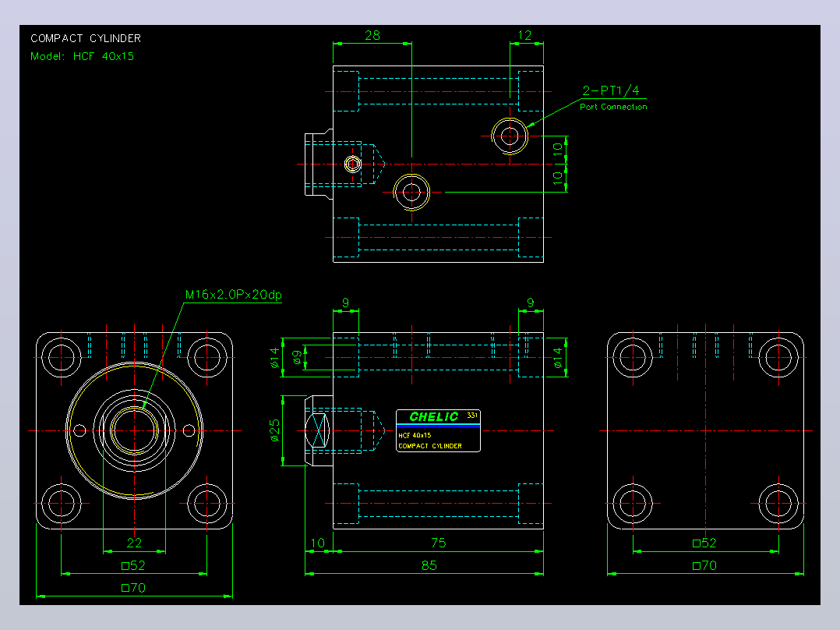Screen dimensions: 840x630
Task: Click the "□52" dimension under rear view
Action: tap(704, 543)
